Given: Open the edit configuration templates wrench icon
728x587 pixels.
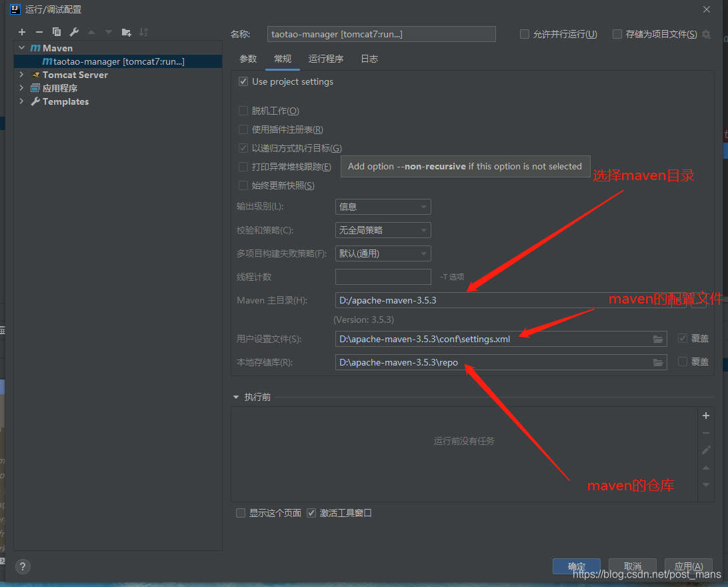Looking at the screenshot, I should click(74, 32).
